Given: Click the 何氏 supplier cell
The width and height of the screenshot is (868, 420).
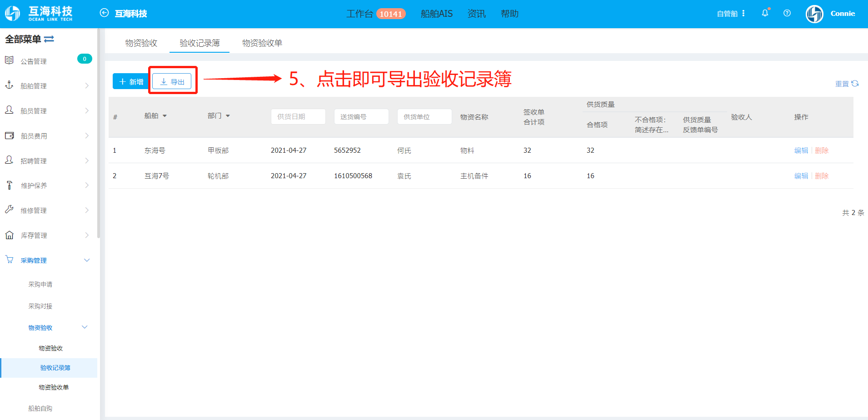Looking at the screenshot, I should click(404, 150).
